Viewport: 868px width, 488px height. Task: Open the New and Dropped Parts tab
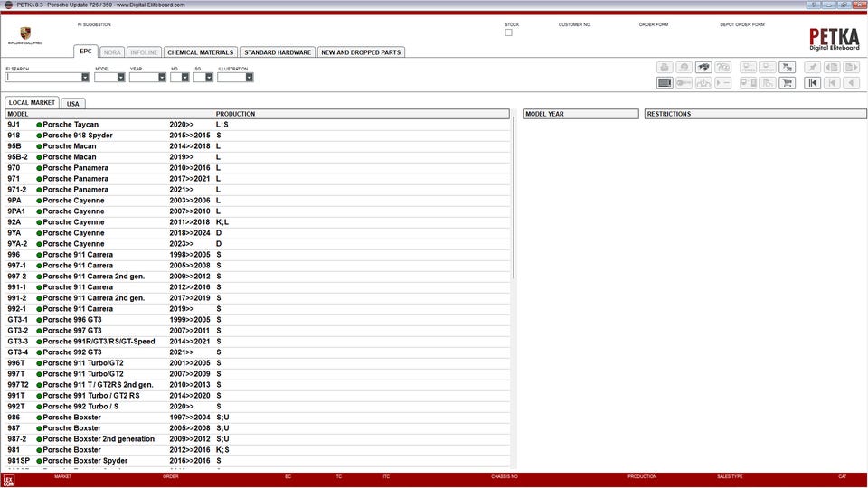pos(361,52)
